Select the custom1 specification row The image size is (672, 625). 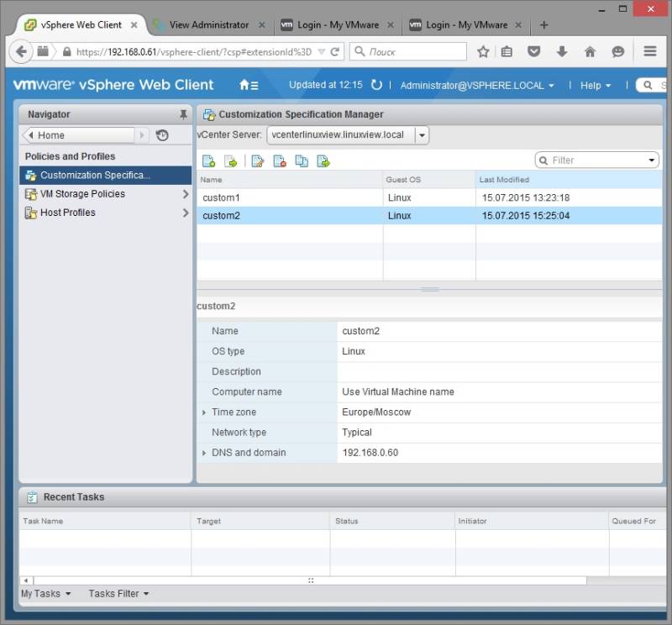(429, 198)
